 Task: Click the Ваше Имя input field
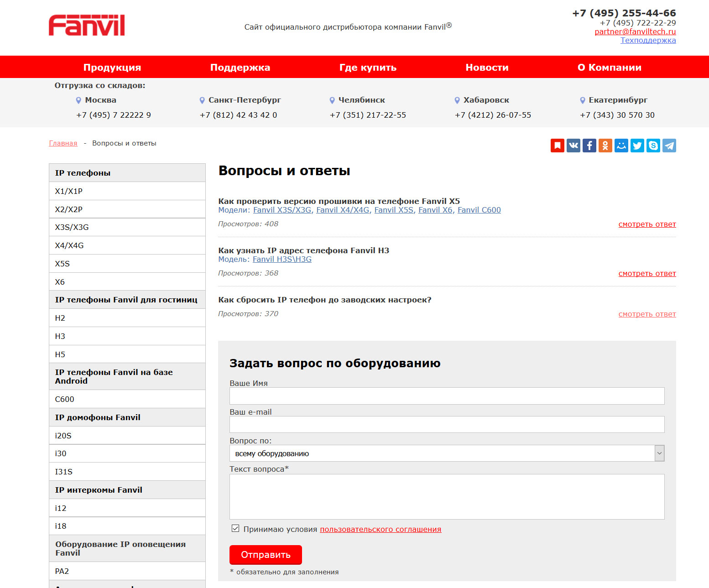(447, 396)
